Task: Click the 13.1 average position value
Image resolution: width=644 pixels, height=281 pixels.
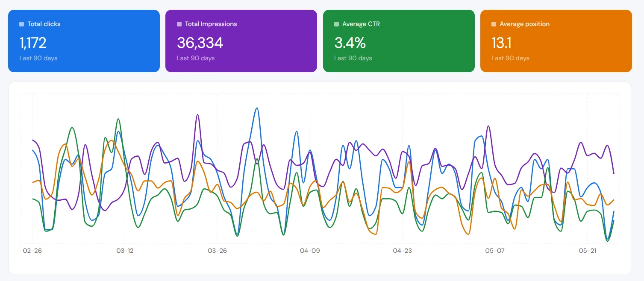Action: 501,43
